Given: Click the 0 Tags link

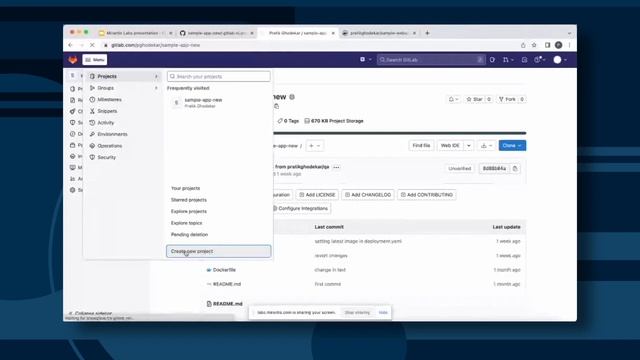Looking at the screenshot, I should click(288, 121).
